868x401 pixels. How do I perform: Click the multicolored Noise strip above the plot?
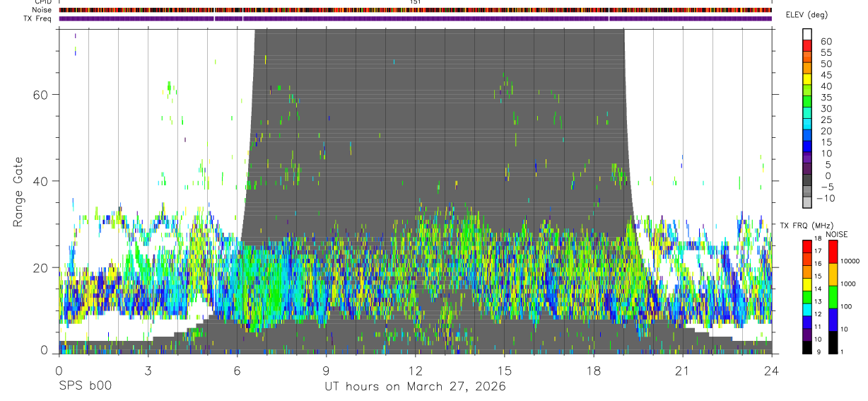coord(415,10)
